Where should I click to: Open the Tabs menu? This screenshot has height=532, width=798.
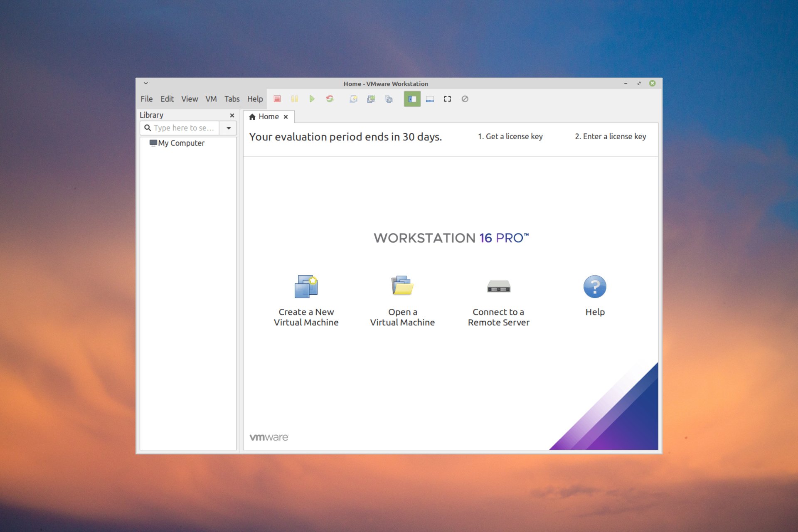232,99
